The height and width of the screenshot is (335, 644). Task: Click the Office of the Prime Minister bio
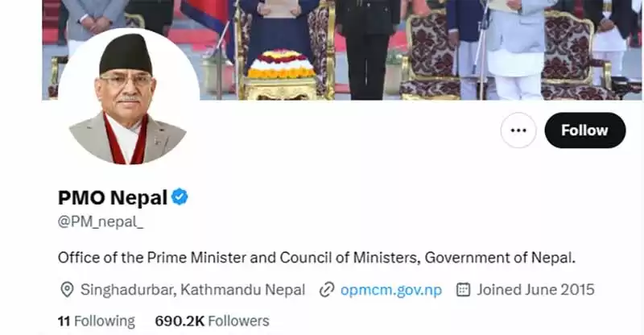coord(317,258)
